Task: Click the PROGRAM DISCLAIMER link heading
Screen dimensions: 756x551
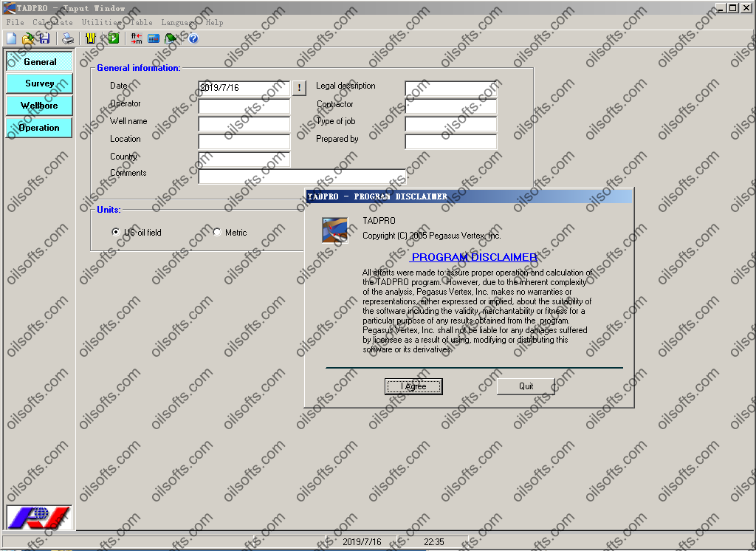Action: pyautogui.click(x=475, y=257)
